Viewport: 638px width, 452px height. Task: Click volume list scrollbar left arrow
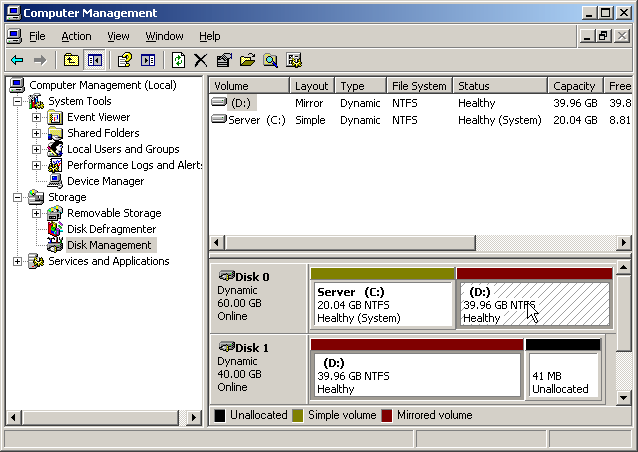tap(216, 243)
